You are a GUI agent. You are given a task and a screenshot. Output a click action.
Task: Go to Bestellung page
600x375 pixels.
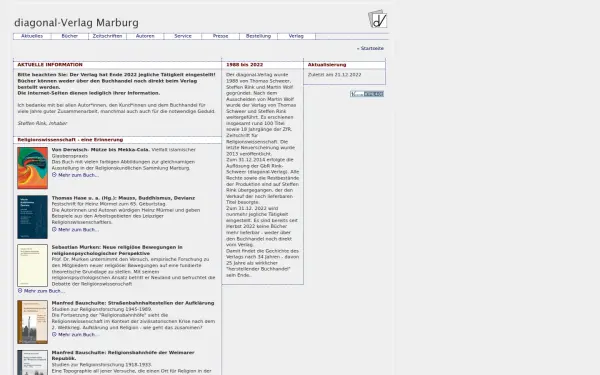click(x=258, y=36)
